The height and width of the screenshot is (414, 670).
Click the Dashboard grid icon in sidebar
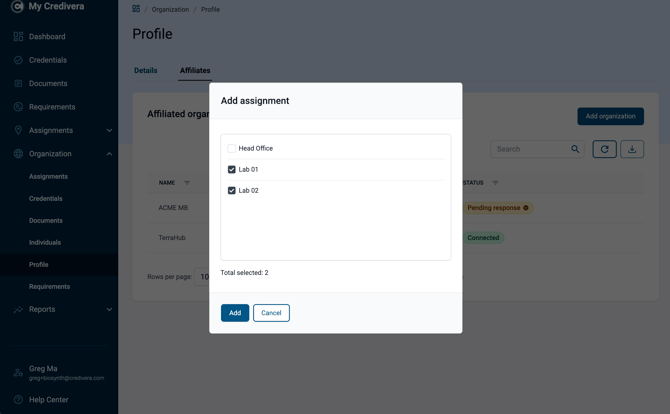click(18, 37)
